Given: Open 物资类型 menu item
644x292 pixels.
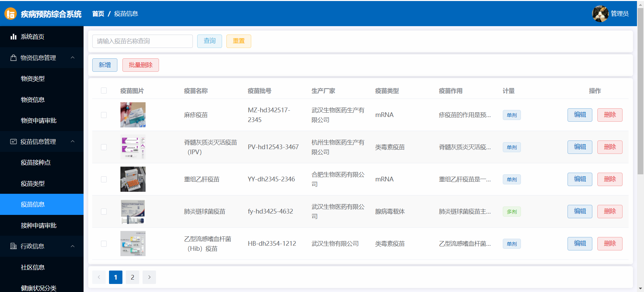Looking at the screenshot, I should pyautogui.click(x=42, y=78).
